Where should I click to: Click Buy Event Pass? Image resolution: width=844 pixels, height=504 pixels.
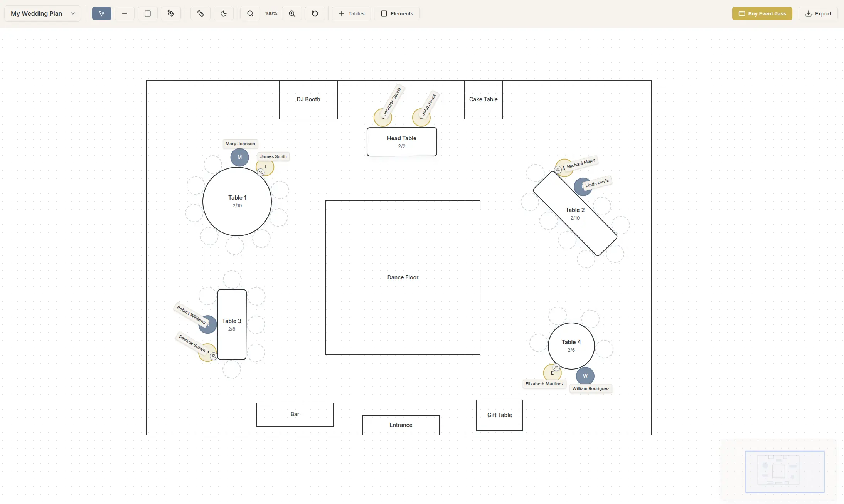(762, 13)
